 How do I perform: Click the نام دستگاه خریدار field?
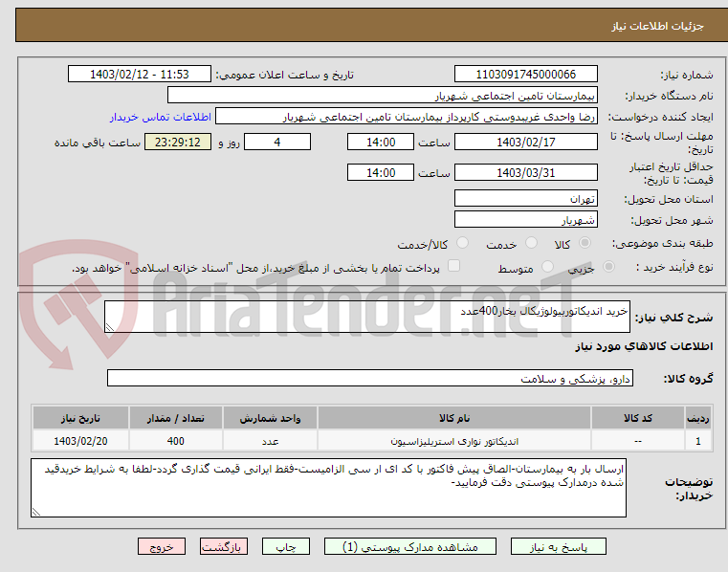[x=382, y=96]
